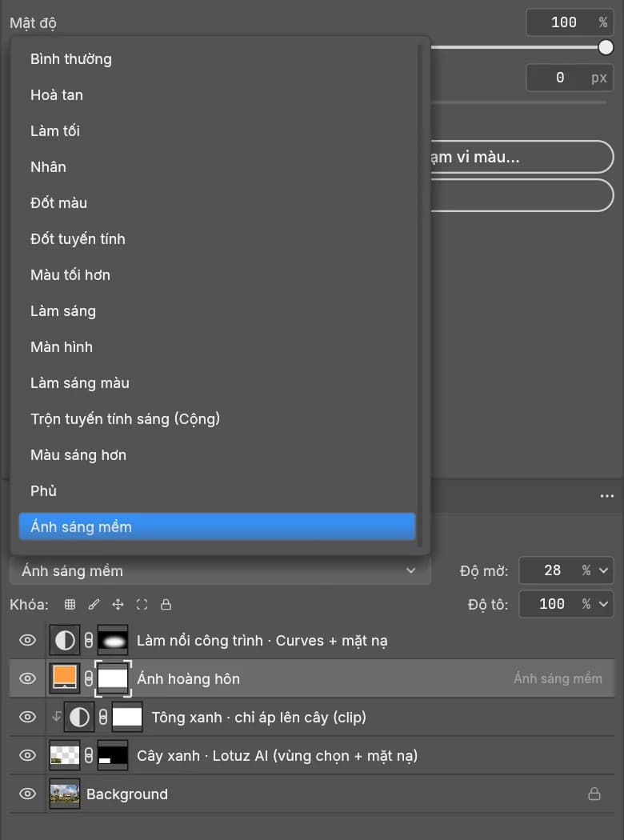Open the Độ mờ percentage dropdown arrow
Image resolution: width=624 pixels, height=840 pixels.
click(603, 570)
